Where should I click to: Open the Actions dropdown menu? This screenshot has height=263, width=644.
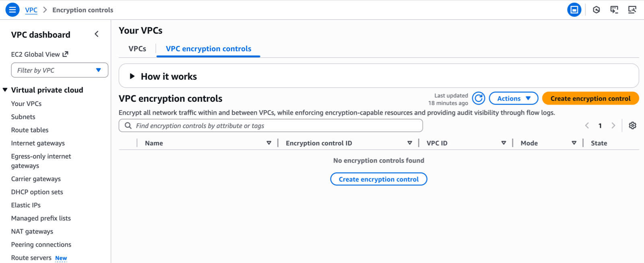[x=513, y=99]
